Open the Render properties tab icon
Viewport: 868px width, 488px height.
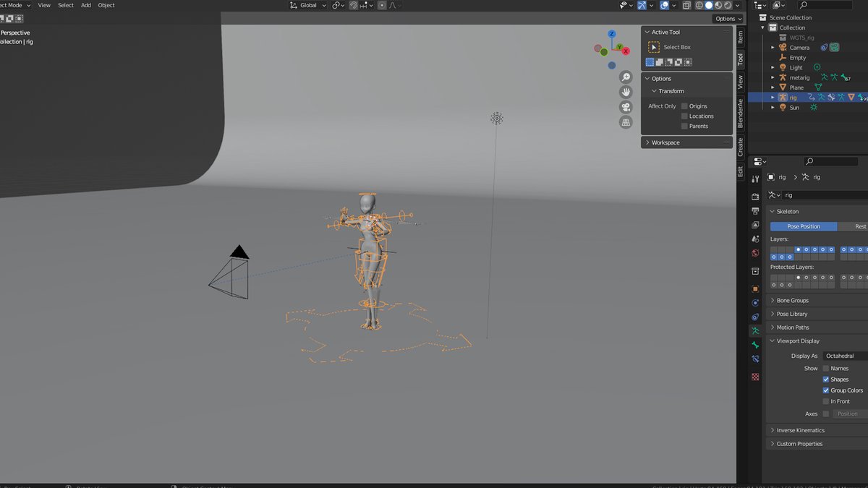pyautogui.click(x=755, y=197)
